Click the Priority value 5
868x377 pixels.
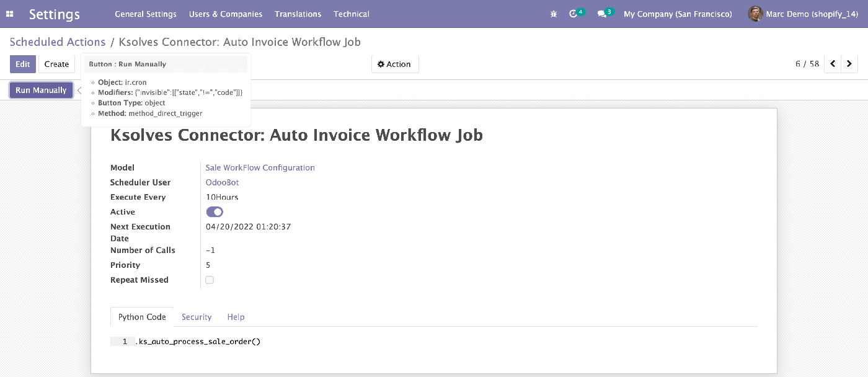pyautogui.click(x=208, y=265)
